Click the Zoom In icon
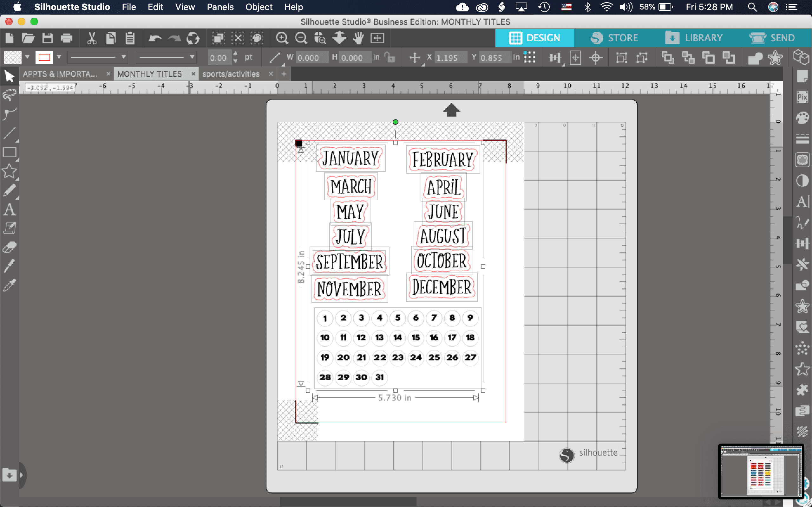Viewport: 812px width, 507px height. pos(282,38)
